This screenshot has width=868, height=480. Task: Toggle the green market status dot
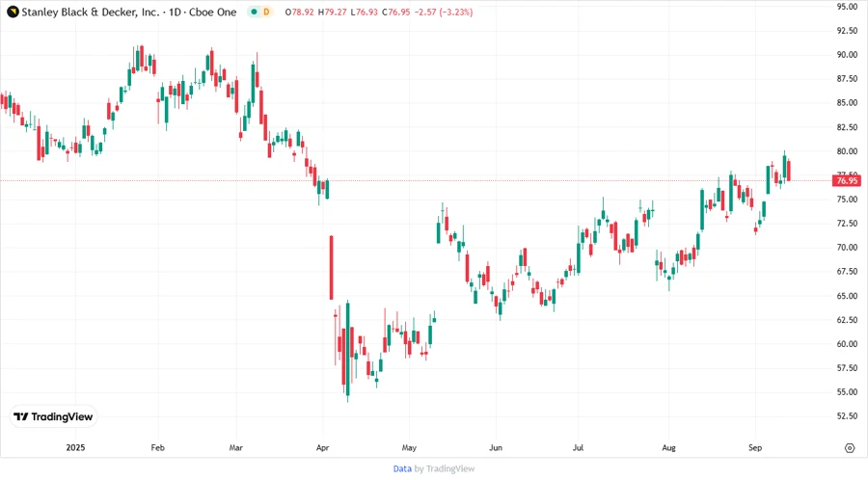click(x=254, y=12)
